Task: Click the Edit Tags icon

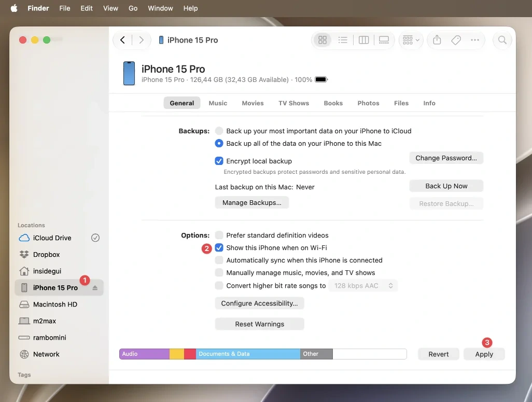Action: click(456, 40)
